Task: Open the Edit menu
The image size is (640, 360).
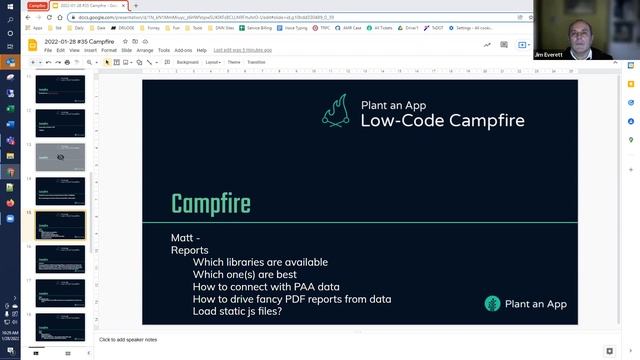Action: pos(60,50)
